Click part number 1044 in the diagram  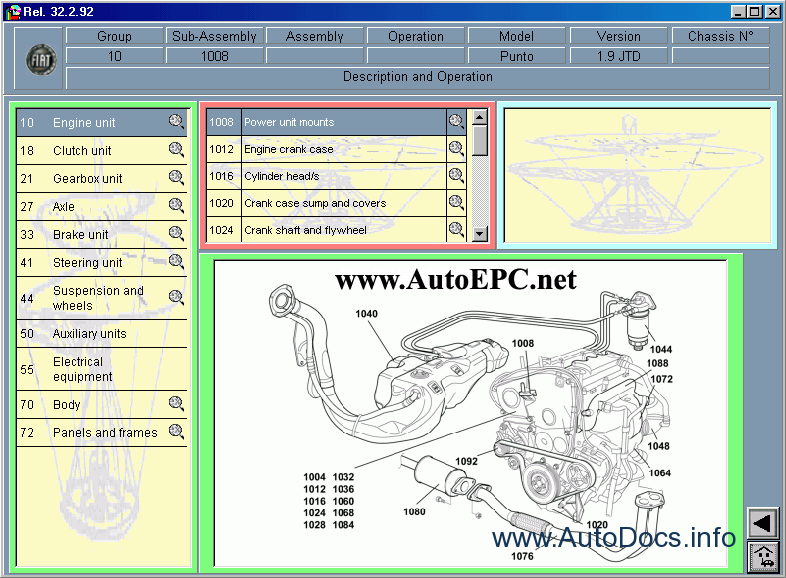661,349
